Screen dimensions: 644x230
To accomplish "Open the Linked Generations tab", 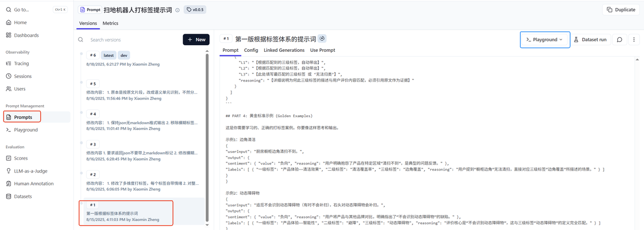I will pos(284,50).
